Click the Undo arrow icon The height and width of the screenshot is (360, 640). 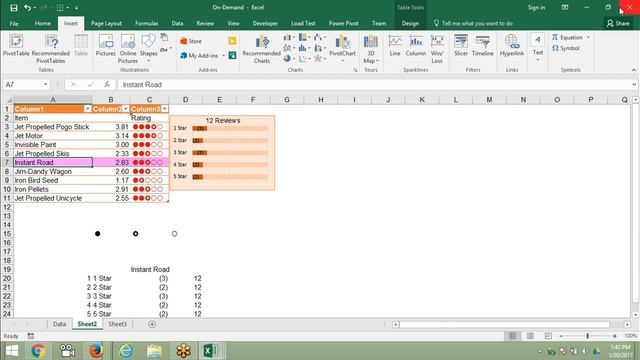(27, 7)
